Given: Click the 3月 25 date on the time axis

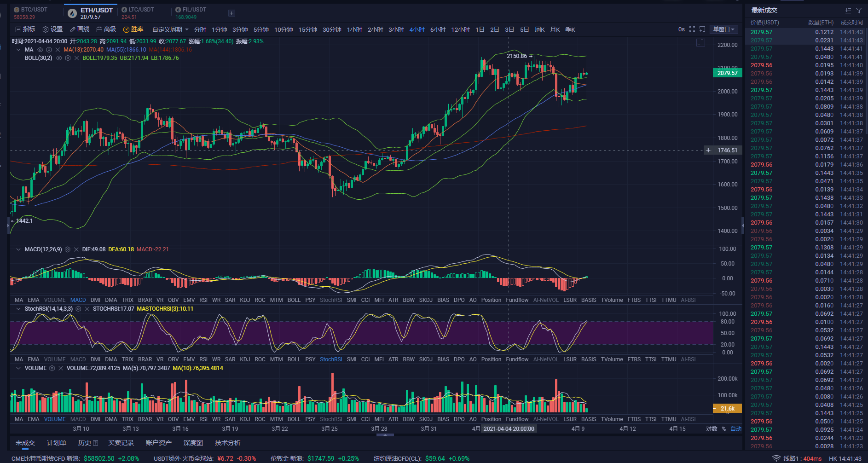Looking at the screenshot, I should click(x=330, y=429).
